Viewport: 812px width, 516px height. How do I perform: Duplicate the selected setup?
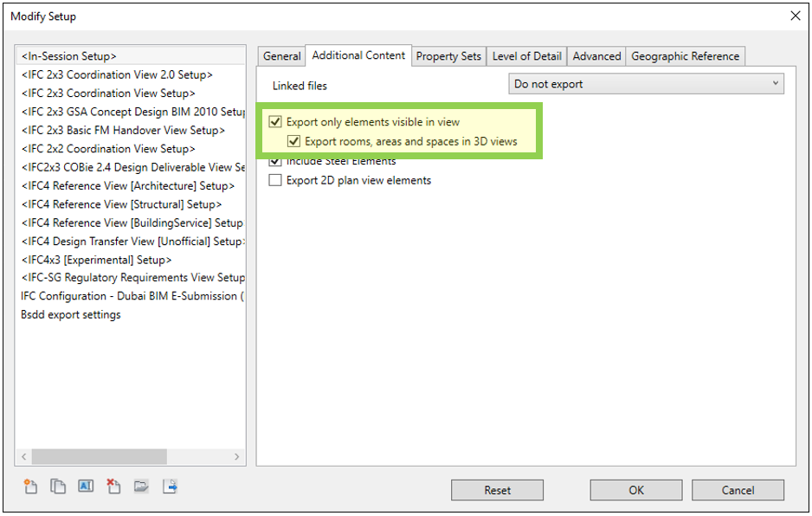tap(57, 487)
